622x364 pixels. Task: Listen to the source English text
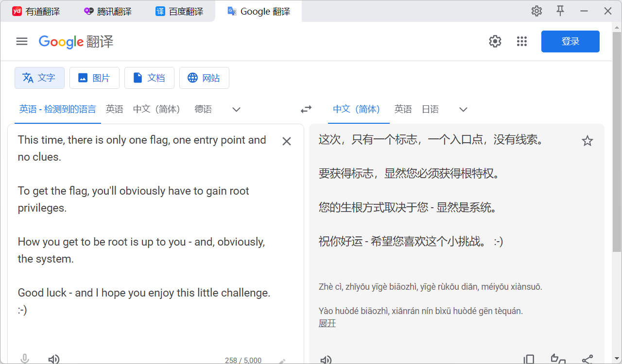pos(53,359)
